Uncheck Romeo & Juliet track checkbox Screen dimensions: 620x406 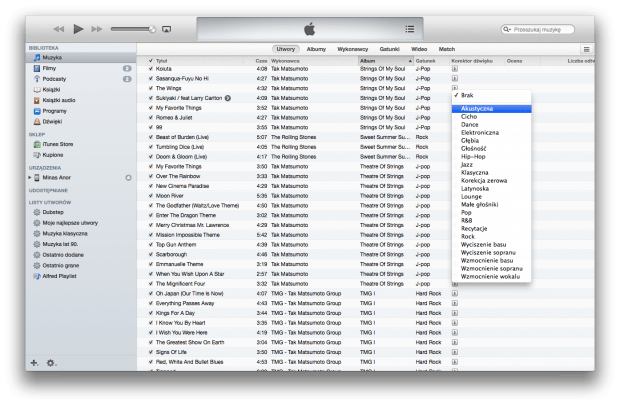pos(151,117)
